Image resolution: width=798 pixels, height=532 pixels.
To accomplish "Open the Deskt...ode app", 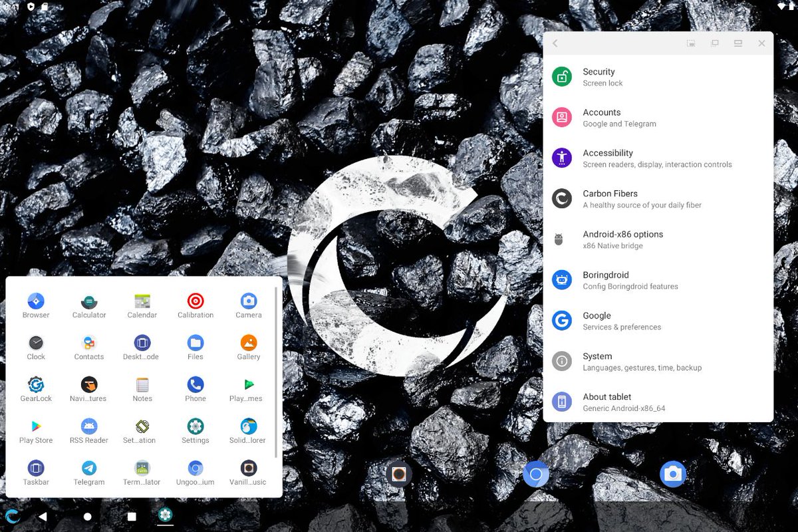I will pyautogui.click(x=142, y=348).
